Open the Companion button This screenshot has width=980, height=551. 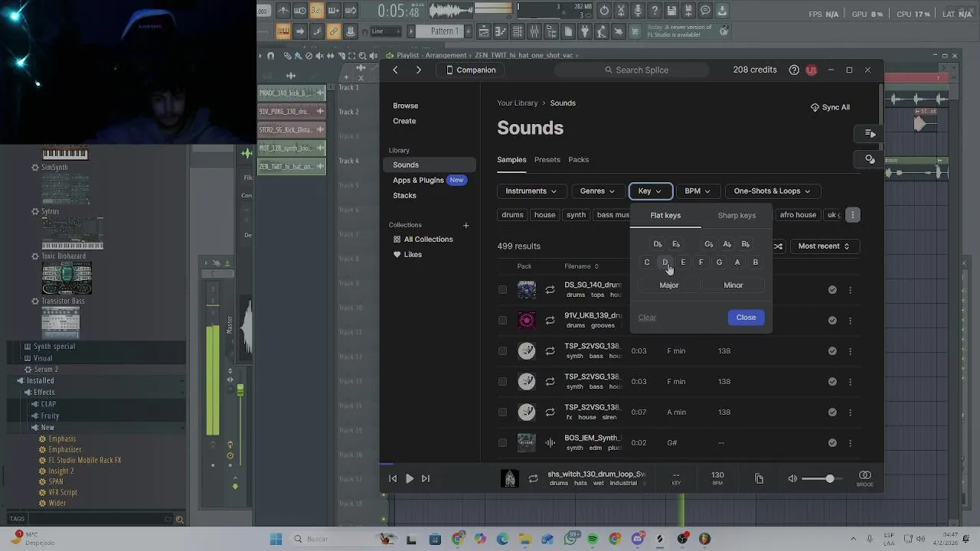click(471, 70)
